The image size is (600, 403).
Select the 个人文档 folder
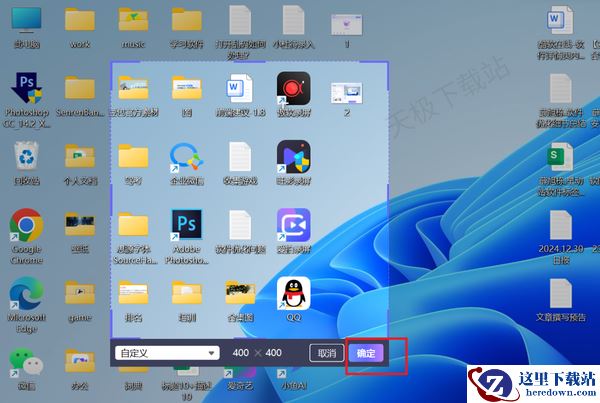point(80,156)
